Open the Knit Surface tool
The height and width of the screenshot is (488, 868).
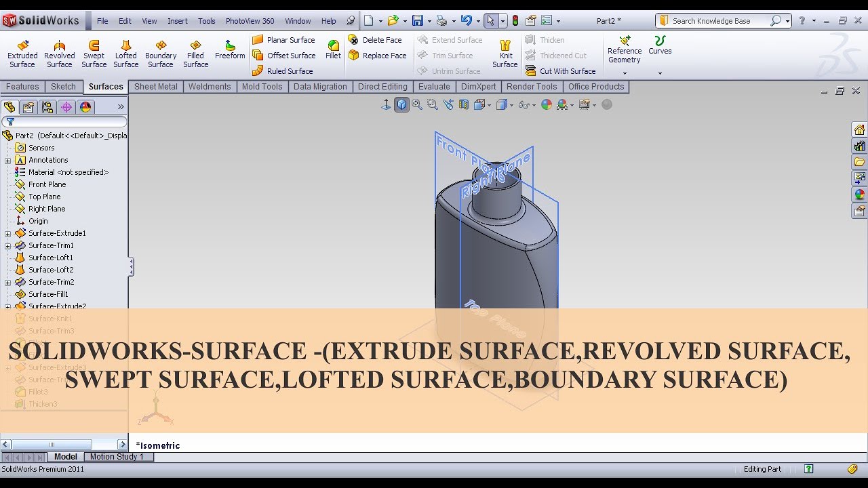click(x=505, y=54)
